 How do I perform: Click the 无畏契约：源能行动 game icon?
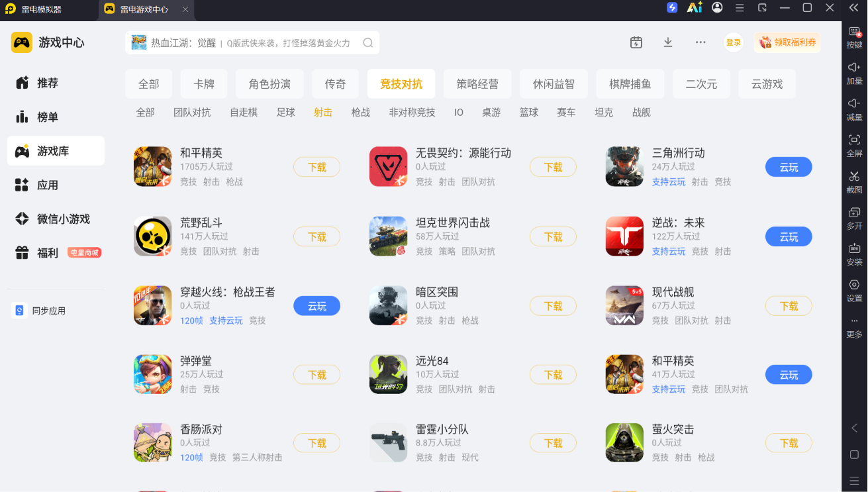pyautogui.click(x=389, y=167)
